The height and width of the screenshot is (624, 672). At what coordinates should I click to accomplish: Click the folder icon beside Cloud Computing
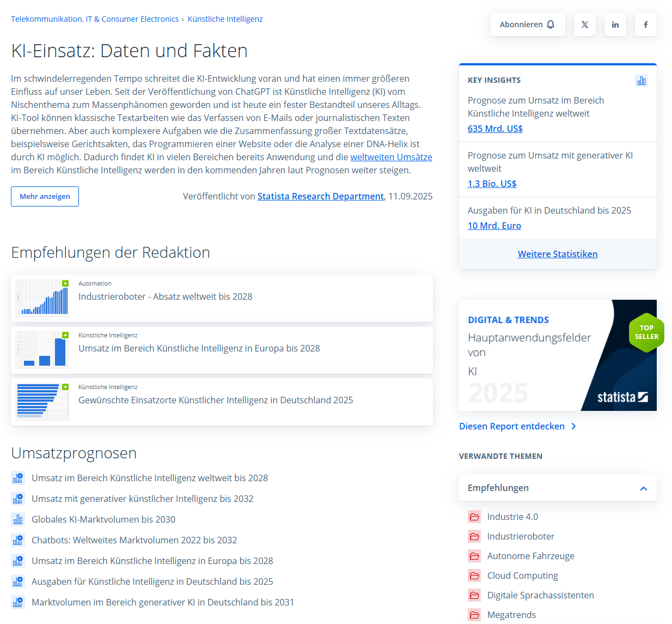(x=474, y=575)
